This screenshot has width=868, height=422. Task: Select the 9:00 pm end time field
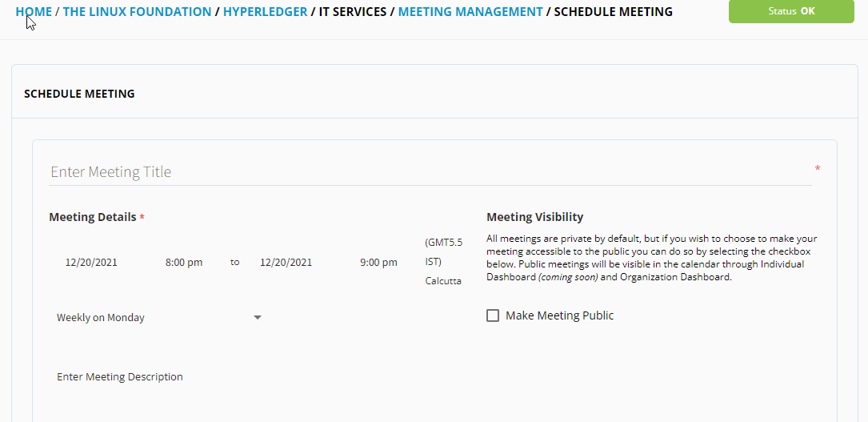[x=378, y=263]
